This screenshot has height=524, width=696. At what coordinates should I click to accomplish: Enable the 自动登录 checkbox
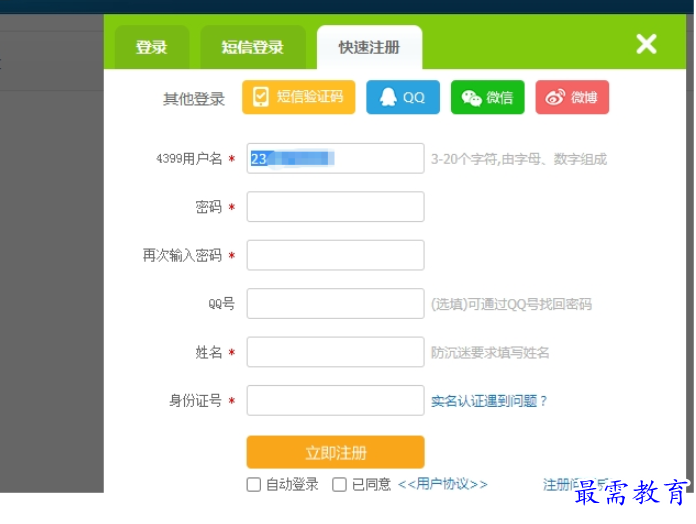pos(254,485)
